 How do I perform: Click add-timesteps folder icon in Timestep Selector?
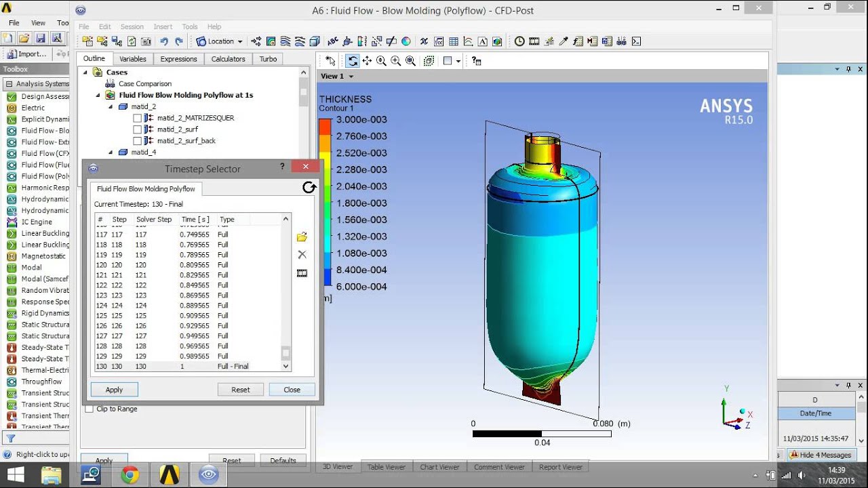[302, 237]
